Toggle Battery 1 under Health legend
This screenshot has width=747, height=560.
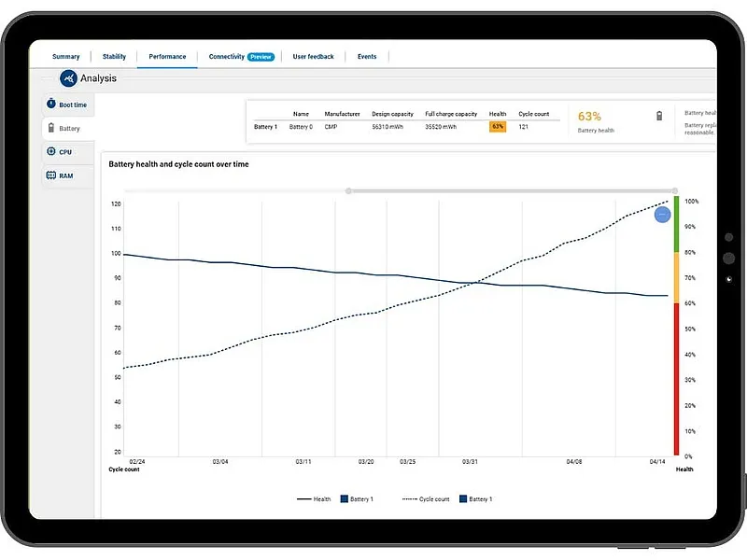tap(357, 499)
